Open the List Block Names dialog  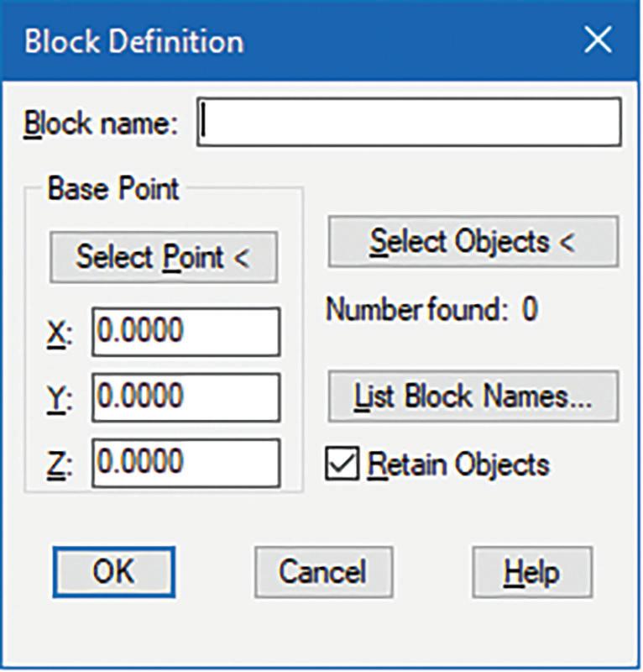(473, 396)
